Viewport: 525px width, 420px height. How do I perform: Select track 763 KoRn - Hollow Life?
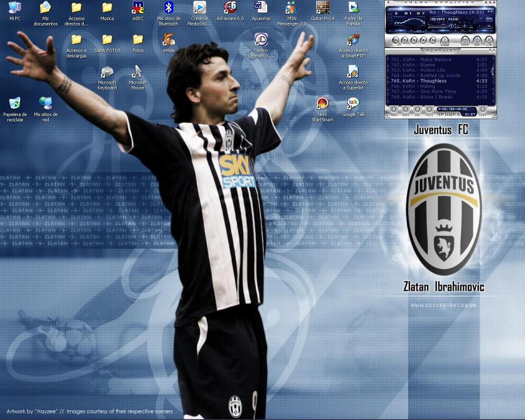coord(439,71)
